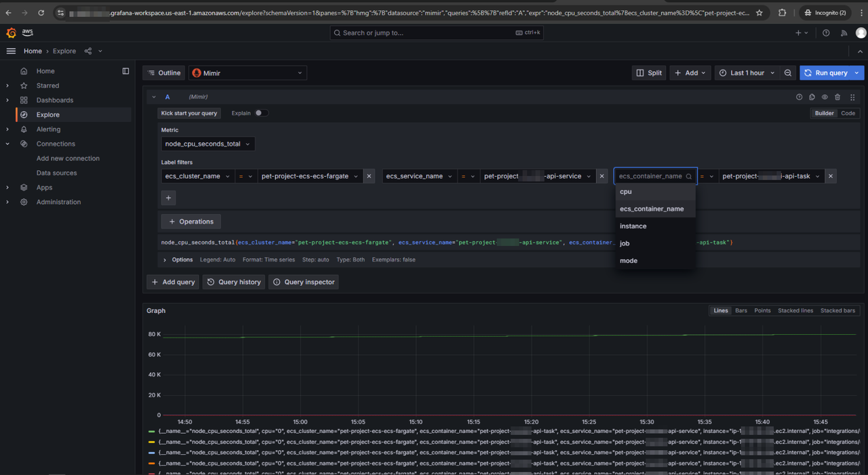Image resolution: width=868 pixels, height=475 pixels.
Task: Open Starred in the sidebar
Action: (47, 85)
